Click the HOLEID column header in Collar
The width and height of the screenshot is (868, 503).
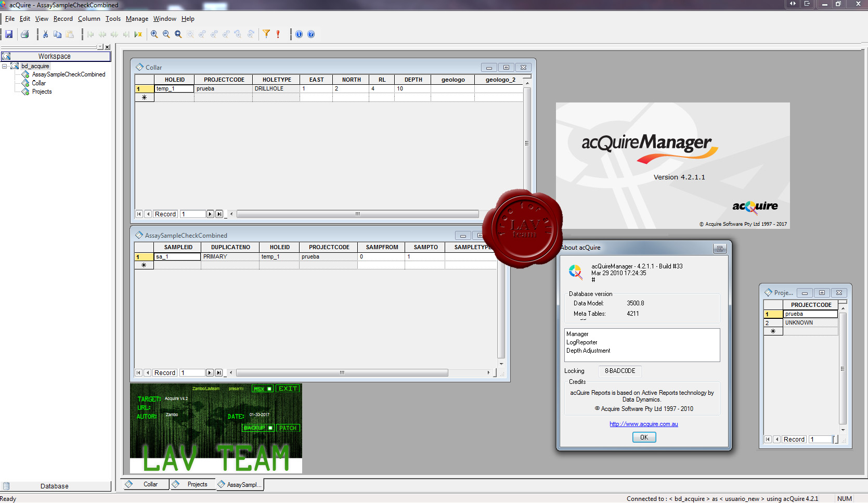click(175, 80)
